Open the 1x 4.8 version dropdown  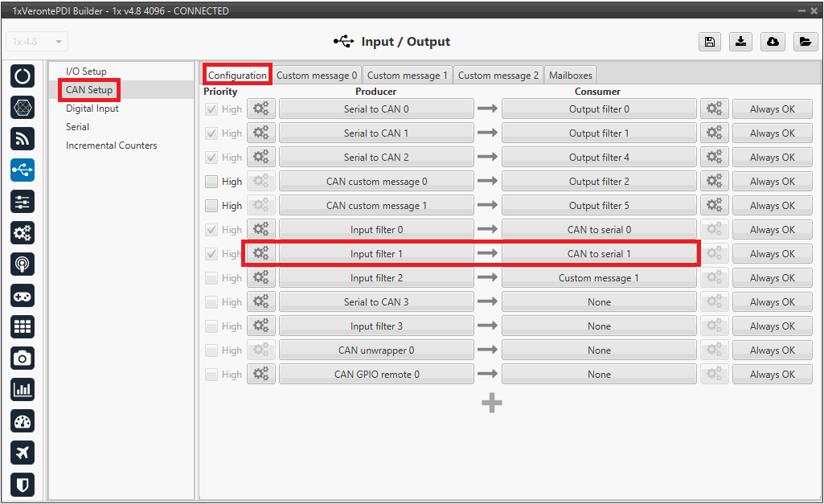coord(37,42)
